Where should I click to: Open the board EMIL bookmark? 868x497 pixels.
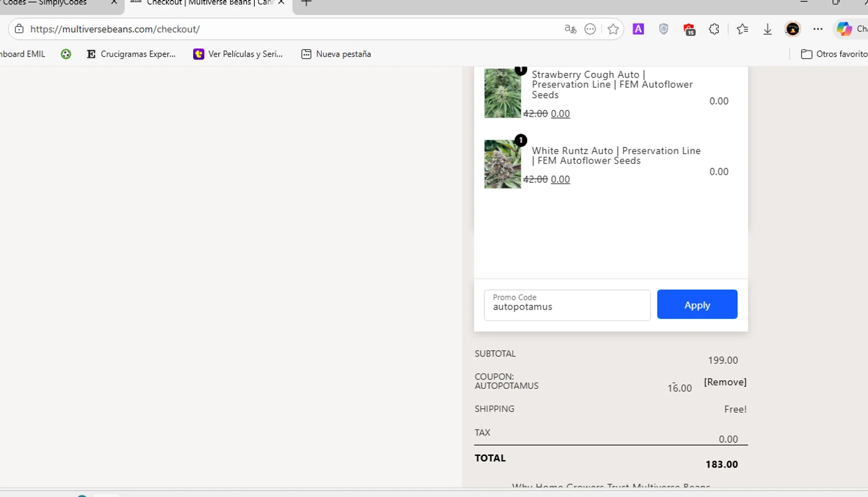point(23,54)
